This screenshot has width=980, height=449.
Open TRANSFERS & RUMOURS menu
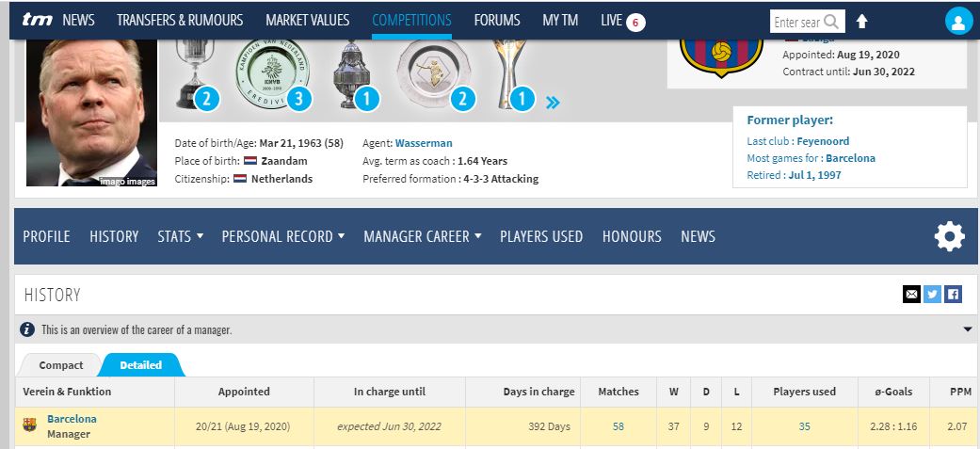180,20
